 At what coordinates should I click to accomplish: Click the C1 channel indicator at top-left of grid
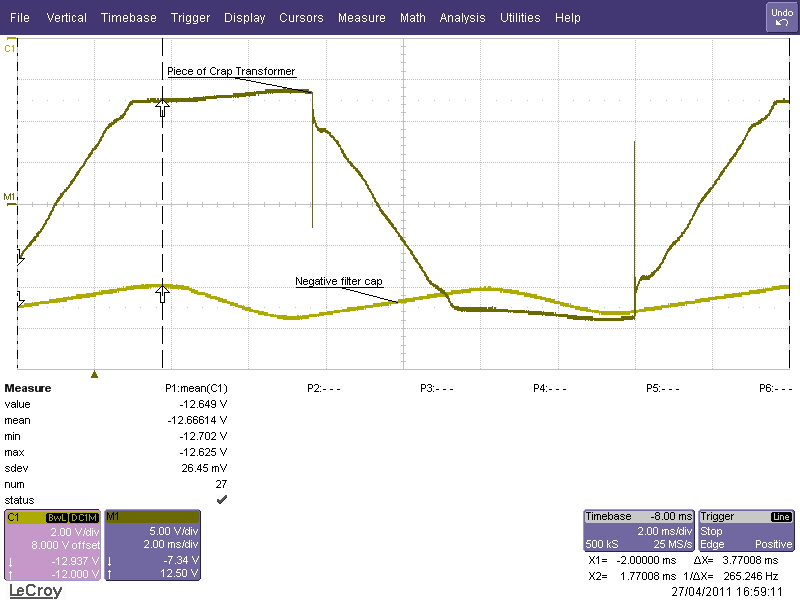click(11, 48)
